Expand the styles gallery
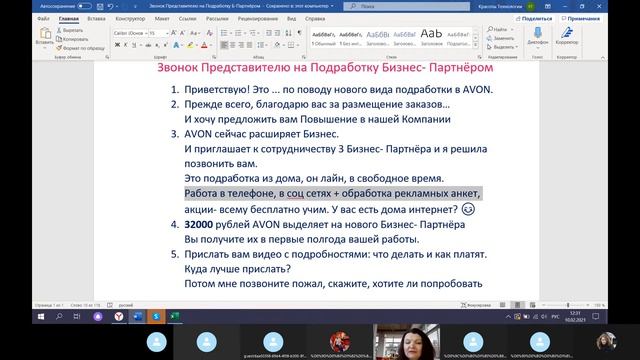The image size is (640, 360). (x=476, y=46)
